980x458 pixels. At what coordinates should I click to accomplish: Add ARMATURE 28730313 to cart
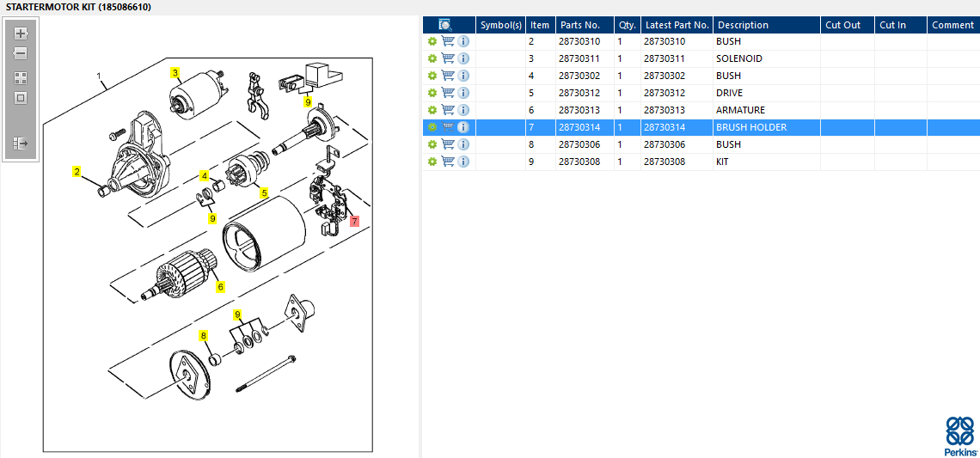coord(448,110)
